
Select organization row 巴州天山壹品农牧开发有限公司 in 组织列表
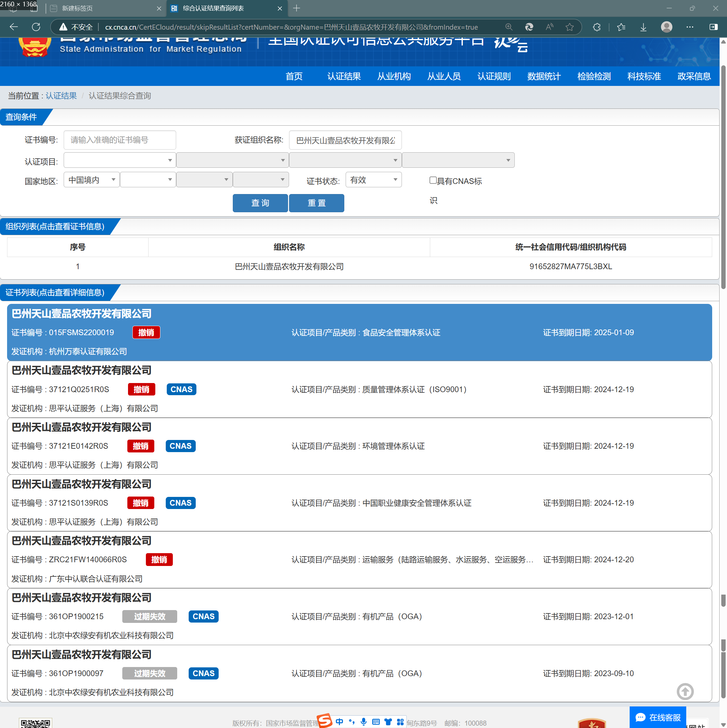point(359,266)
